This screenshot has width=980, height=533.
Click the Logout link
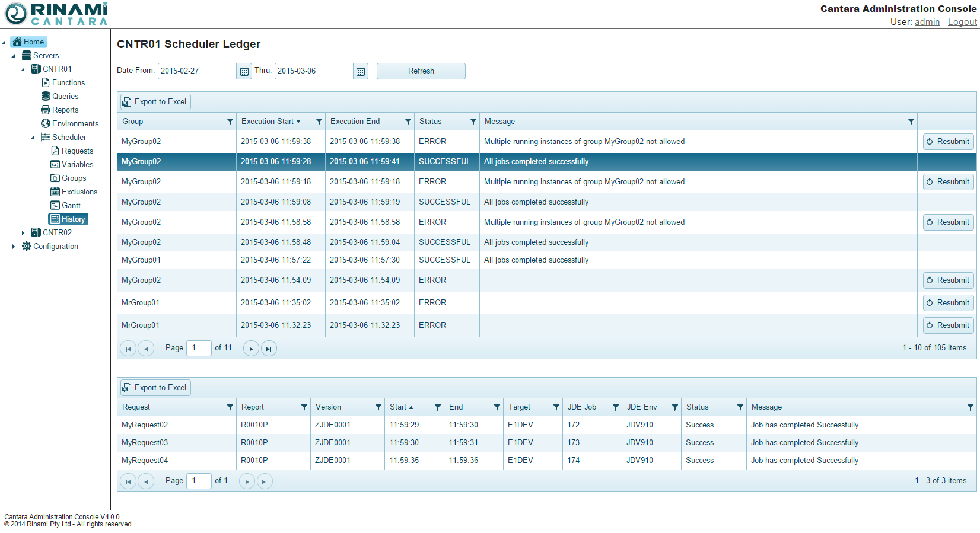pyautogui.click(x=962, y=22)
